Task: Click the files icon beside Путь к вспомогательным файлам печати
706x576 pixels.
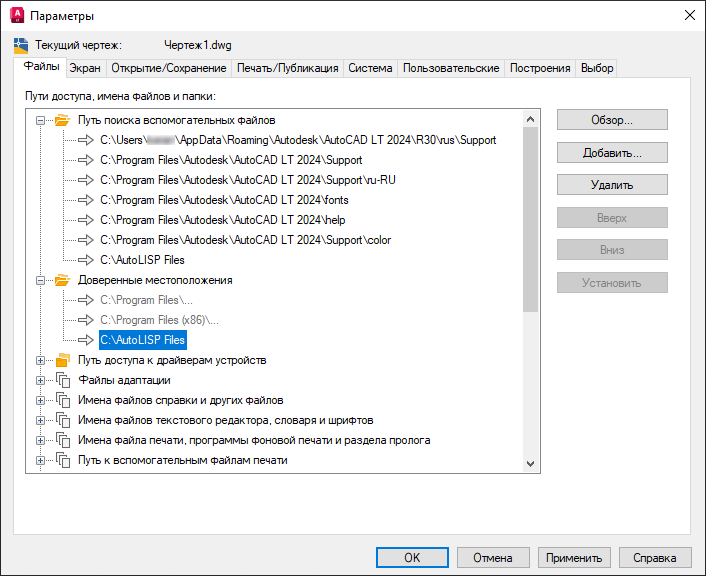Action: 63,460
